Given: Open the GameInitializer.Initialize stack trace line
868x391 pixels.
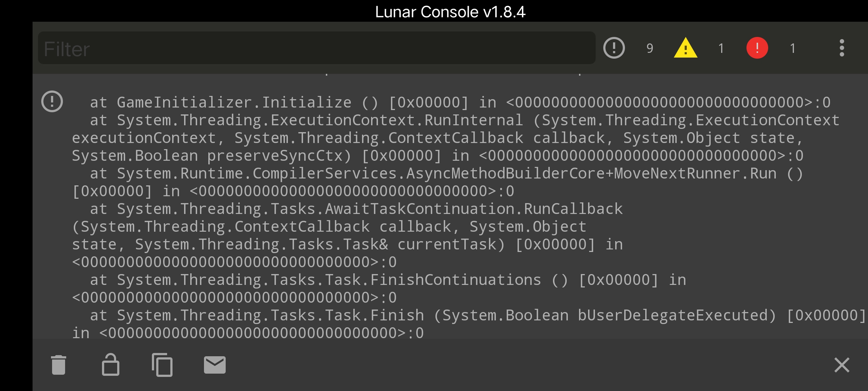Looking at the screenshot, I should 460,102.
